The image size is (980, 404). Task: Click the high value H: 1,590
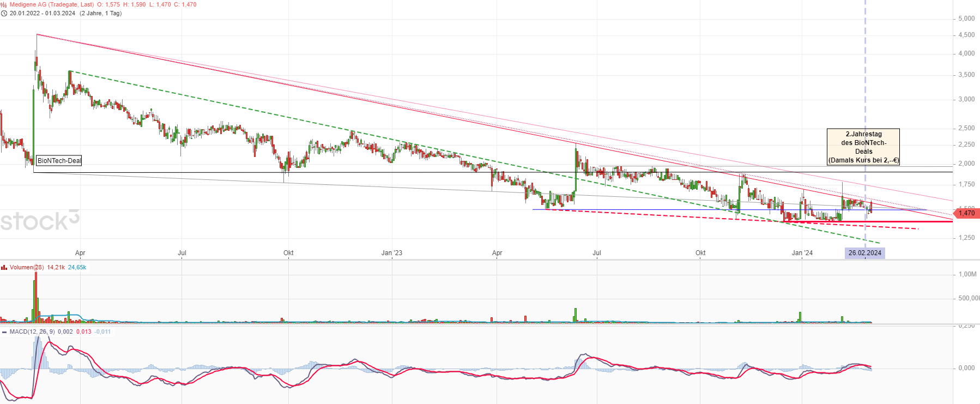click(x=135, y=4)
